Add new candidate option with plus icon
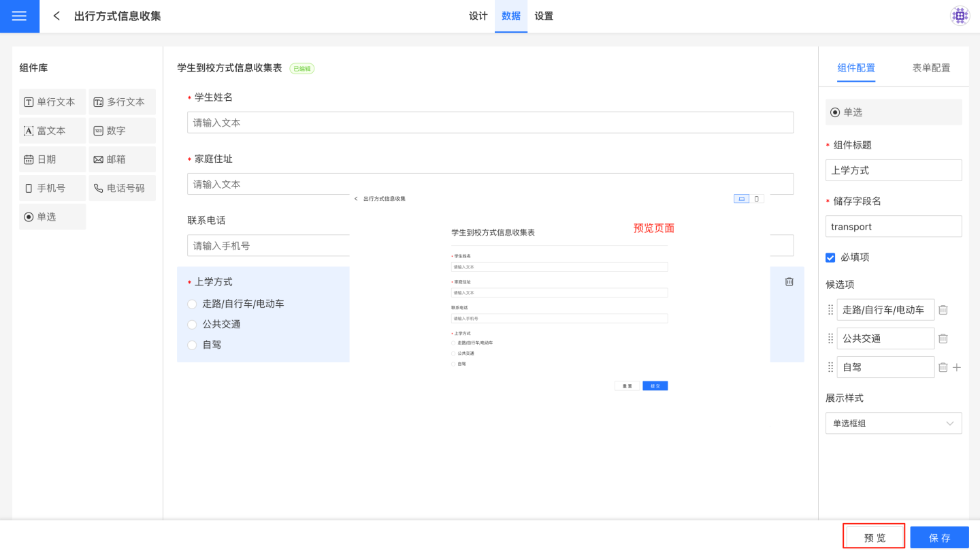This screenshot has height=551, width=980. pos(957,367)
